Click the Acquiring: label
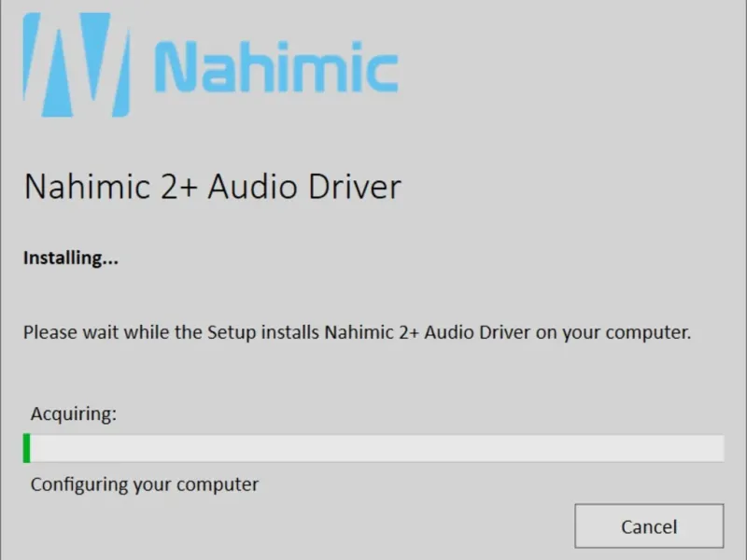 point(73,413)
